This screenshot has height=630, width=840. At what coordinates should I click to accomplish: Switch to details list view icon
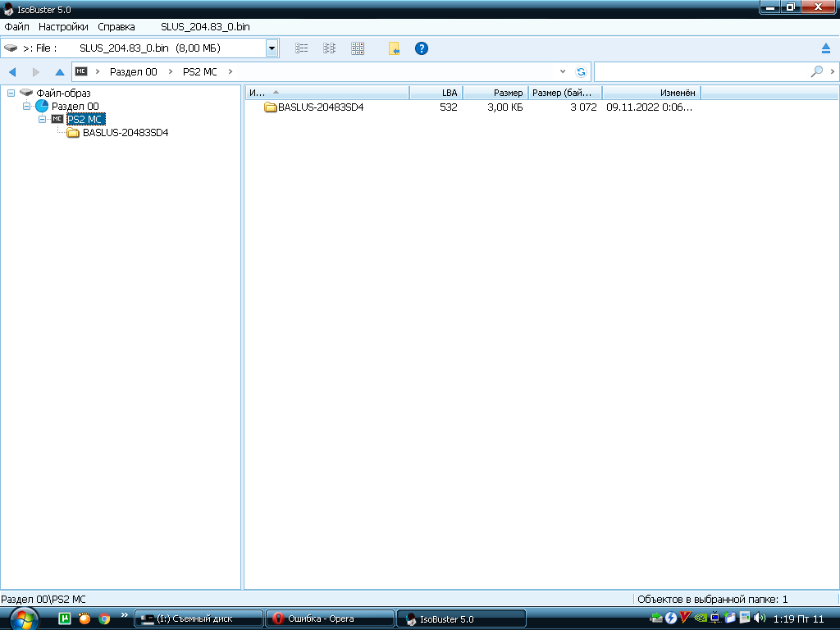(x=302, y=48)
